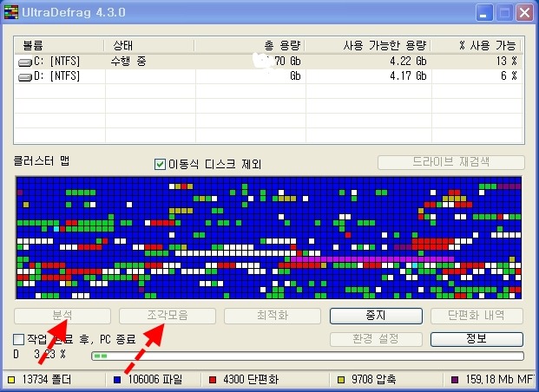Click the 159.18 Mb MFT status entry

[x=500, y=380]
